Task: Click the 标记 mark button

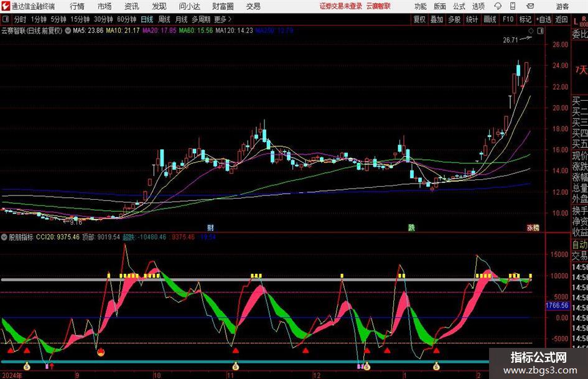Action: coord(525,19)
